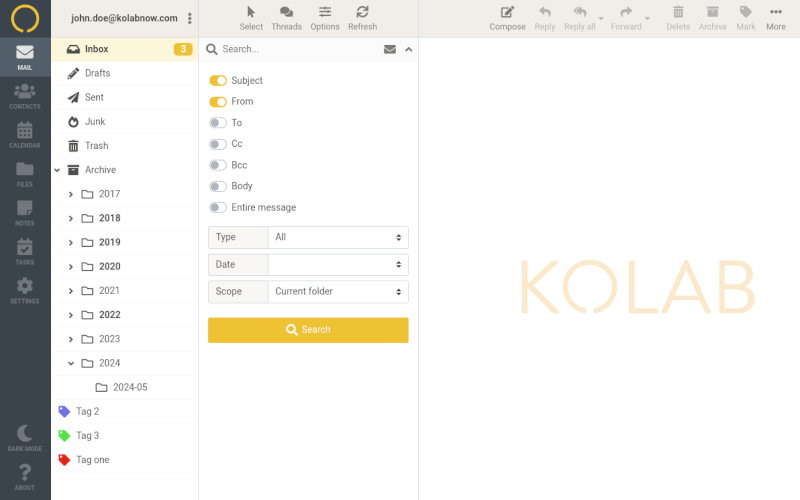
Task: Collapse the Archive folder tree
Action: click(57, 170)
